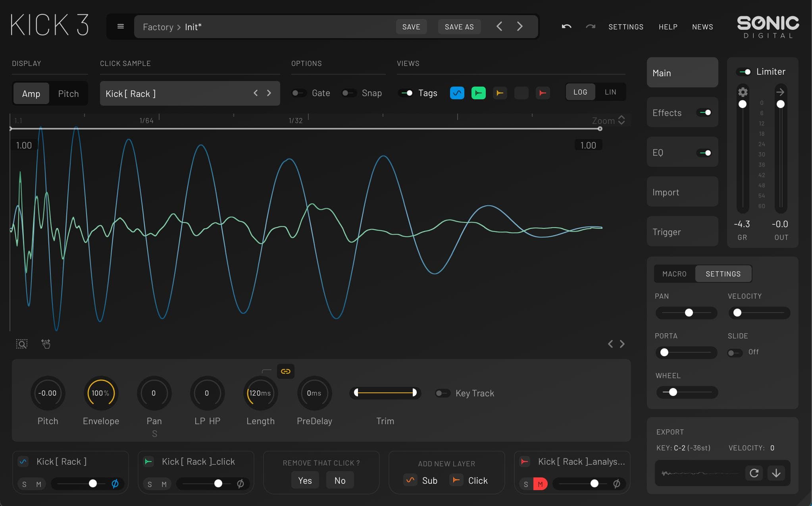Open the preset hamburger menu
812x506 pixels.
tap(121, 27)
